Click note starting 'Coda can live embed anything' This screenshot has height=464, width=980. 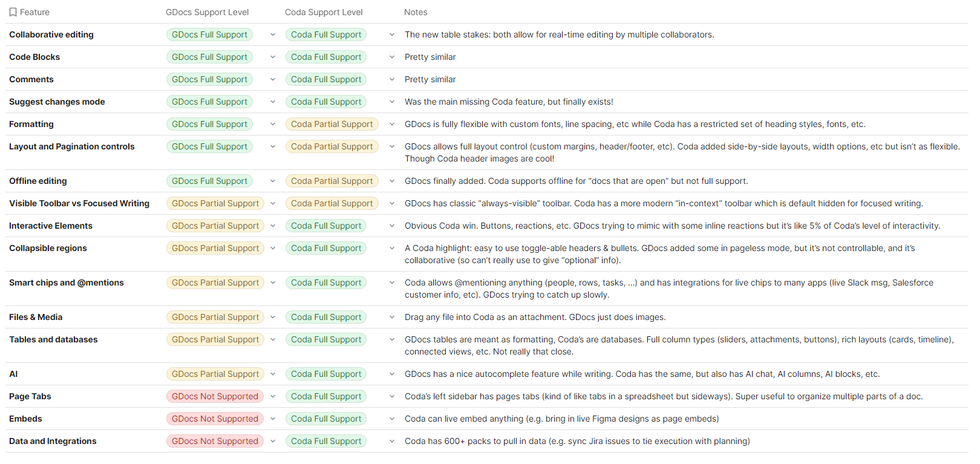coord(561,419)
